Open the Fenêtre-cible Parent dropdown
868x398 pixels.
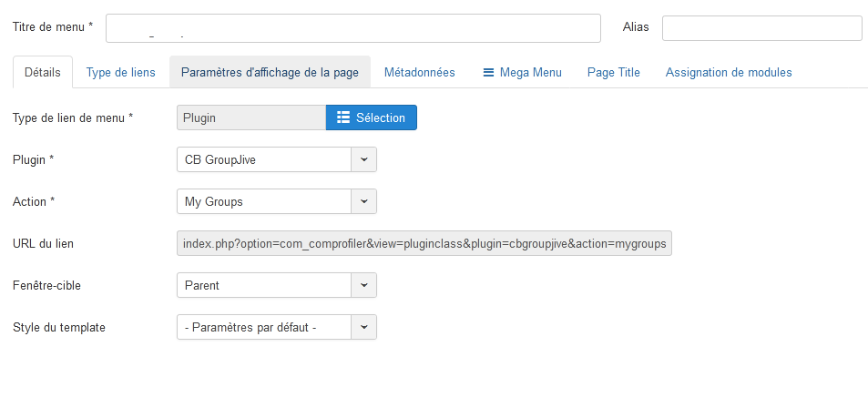click(x=277, y=285)
